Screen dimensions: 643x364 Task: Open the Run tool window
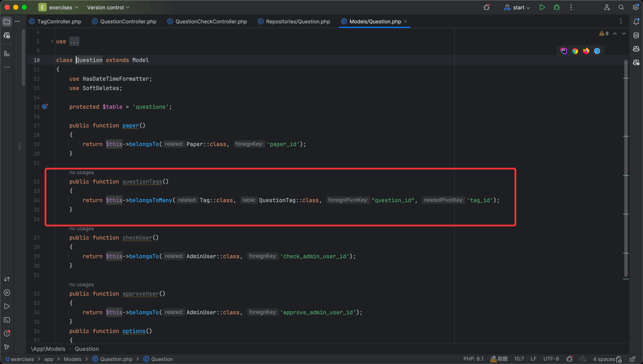[x=7, y=306]
